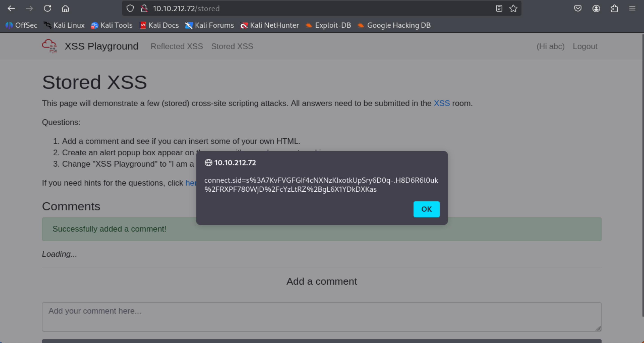Toggle reader view icon
Viewport: 644px width, 343px height.
tap(499, 9)
